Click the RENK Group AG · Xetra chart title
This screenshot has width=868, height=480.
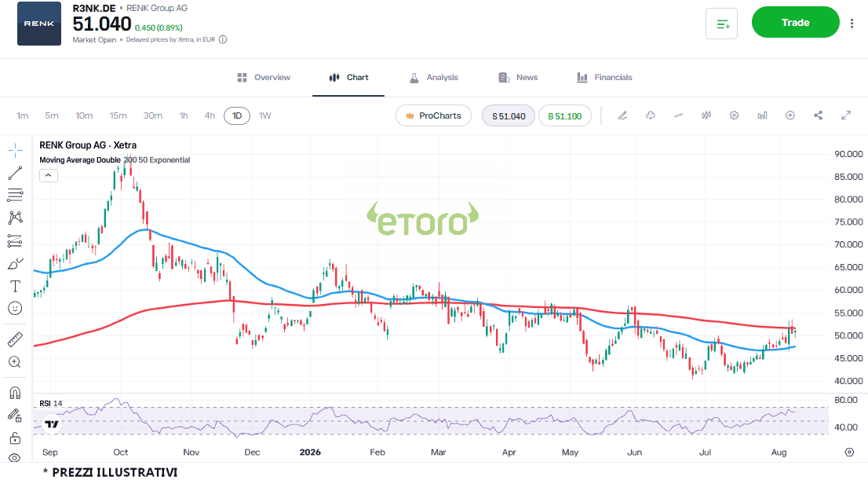click(x=88, y=145)
